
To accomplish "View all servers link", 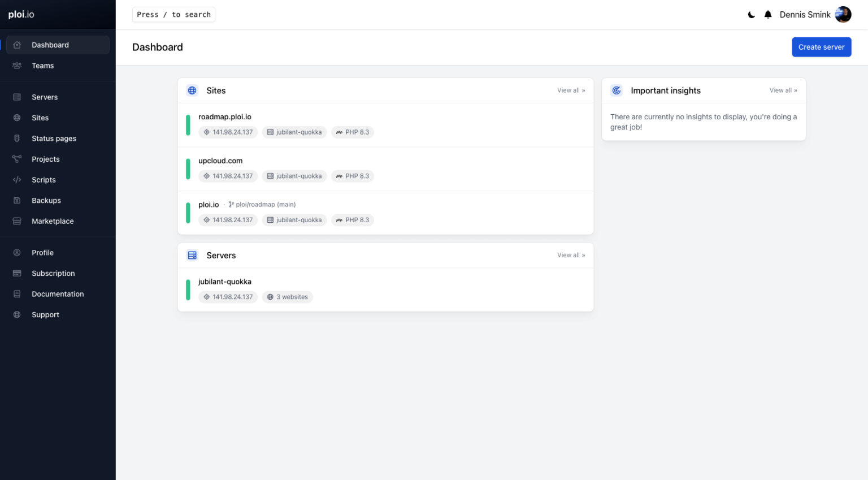I will pos(571,256).
